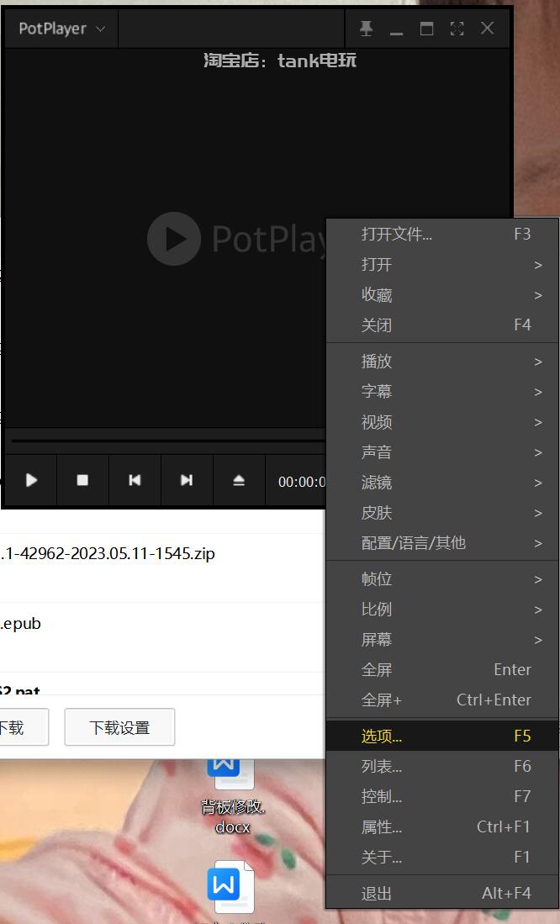Open the 配置/语言/其他 submenu
Screen dimensions: 560x924
tap(442, 543)
